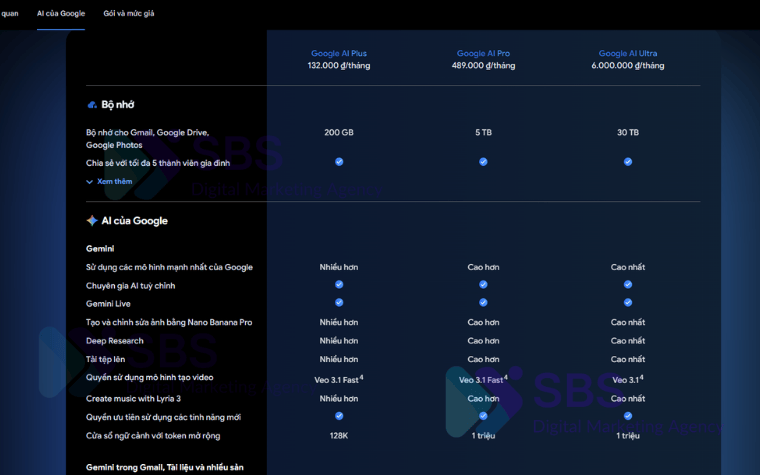Click the cloud icon beside Bộ nhớ
760x475 pixels.
tap(92, 105)
